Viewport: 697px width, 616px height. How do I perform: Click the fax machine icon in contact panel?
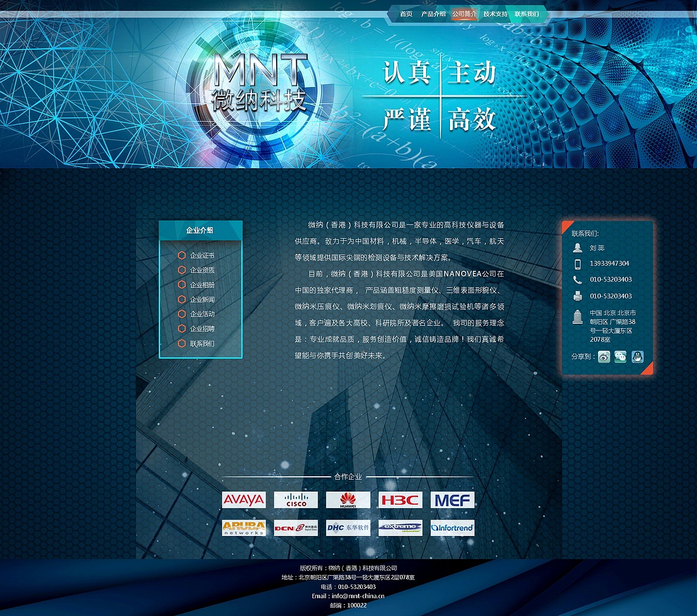pyautogui.click(x=577, y=294)
